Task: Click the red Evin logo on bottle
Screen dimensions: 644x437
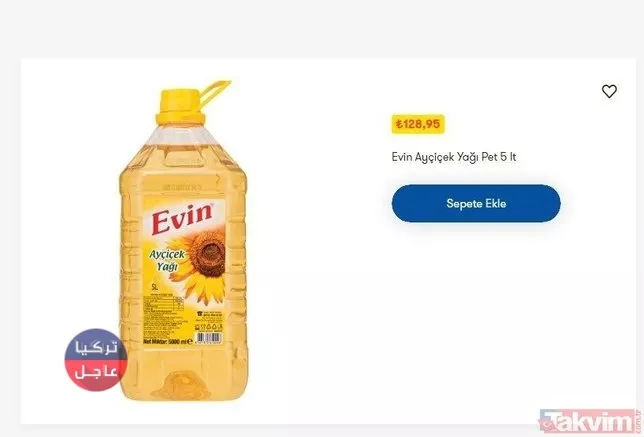Action: [182, 218]
